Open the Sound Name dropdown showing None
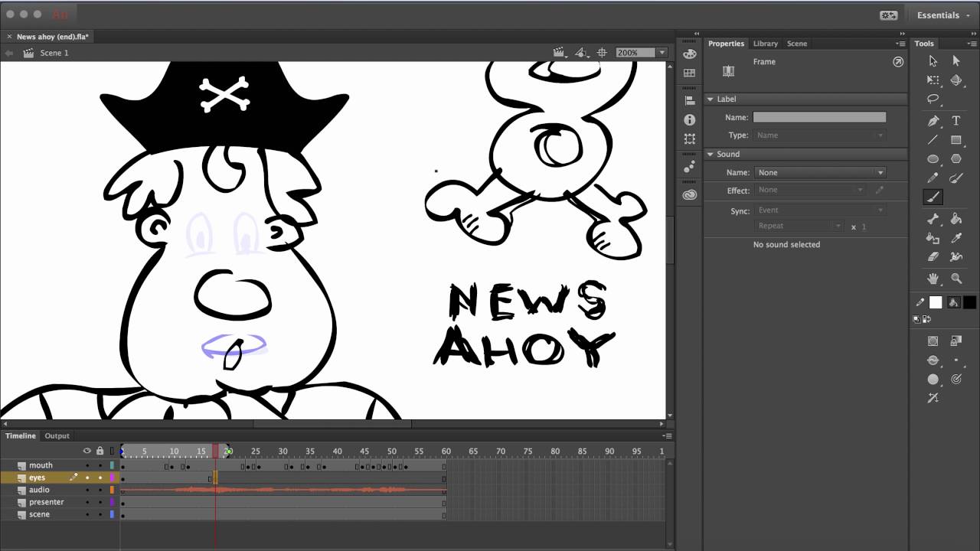This screenshot has height=551, width=980. [x=820, y=172]
